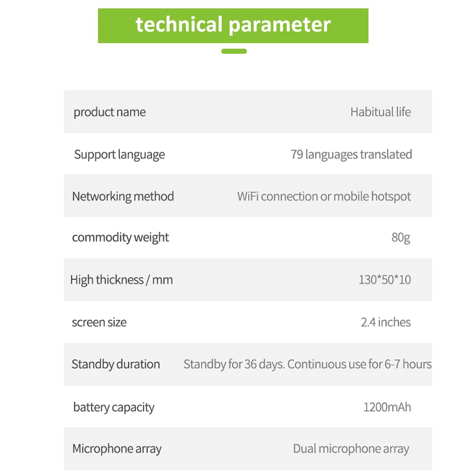The height and width of the screenshot is (476, 476).
Task: Select the 'High thickness / mm' label
Action: [122, 279]
